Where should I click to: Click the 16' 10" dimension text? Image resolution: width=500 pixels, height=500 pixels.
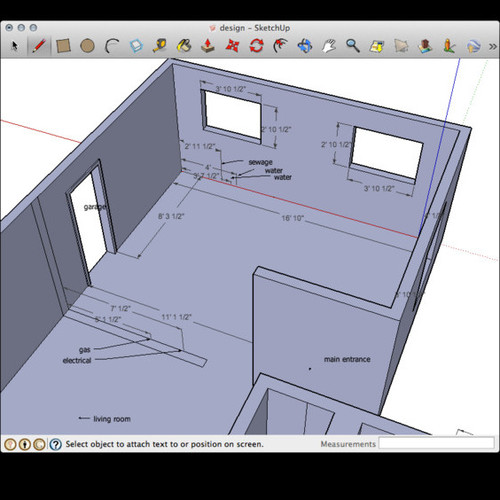coord(293,218)
